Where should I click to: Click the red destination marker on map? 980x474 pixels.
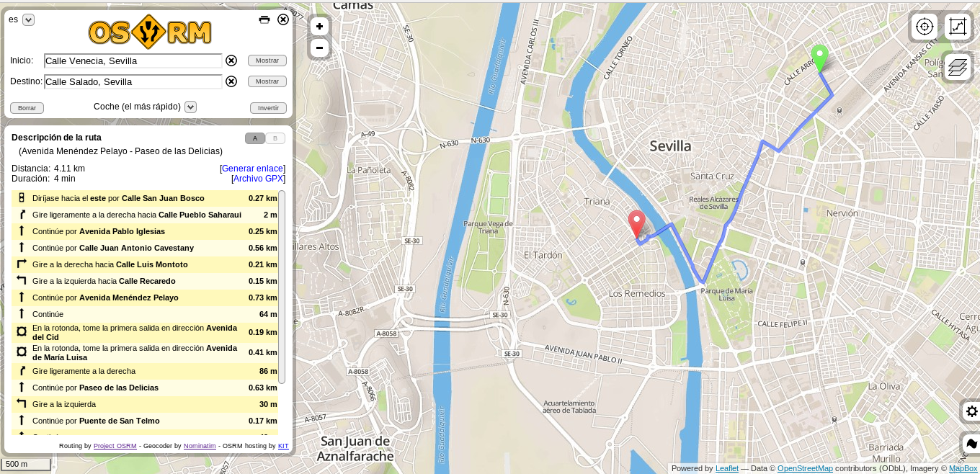(636, 224)
